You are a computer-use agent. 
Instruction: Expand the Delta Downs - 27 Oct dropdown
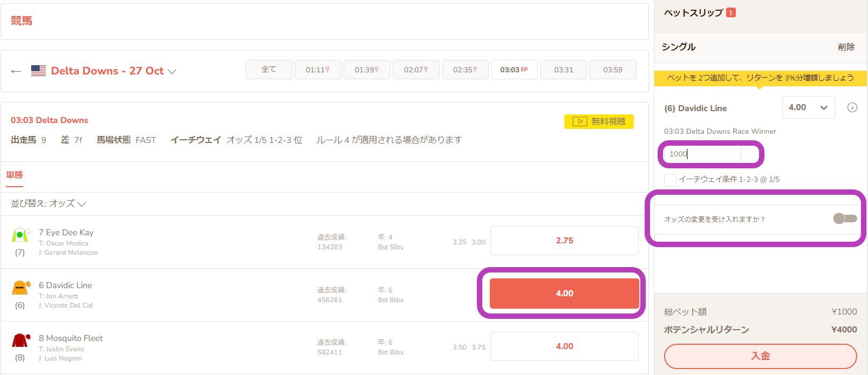[x=172, y=71]
